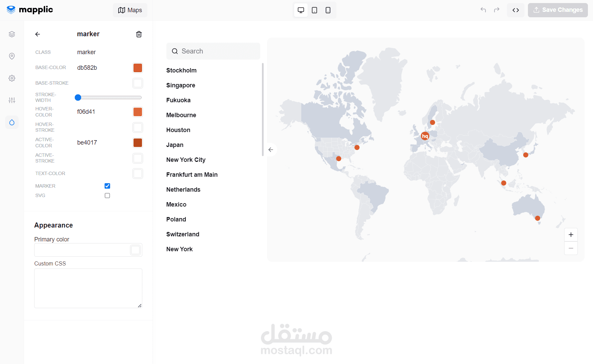The height and width of the screenshot is (364, 593).
Task: Switch to desktop preview mode
Action: (301, 10)
